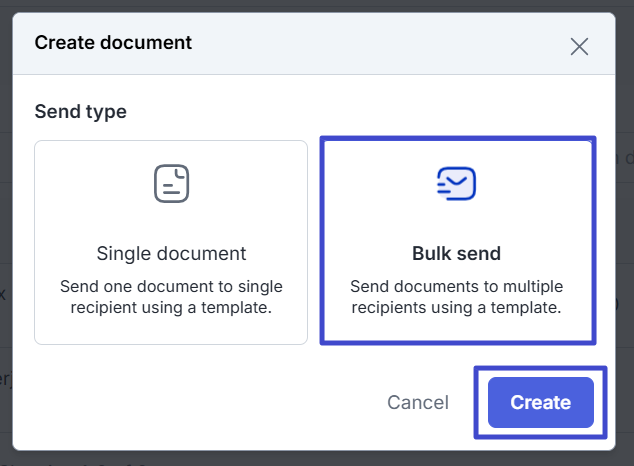Click the bold 'Bulk send' heading
This screenshot has height=466, width=634.
tap(456, 253)
